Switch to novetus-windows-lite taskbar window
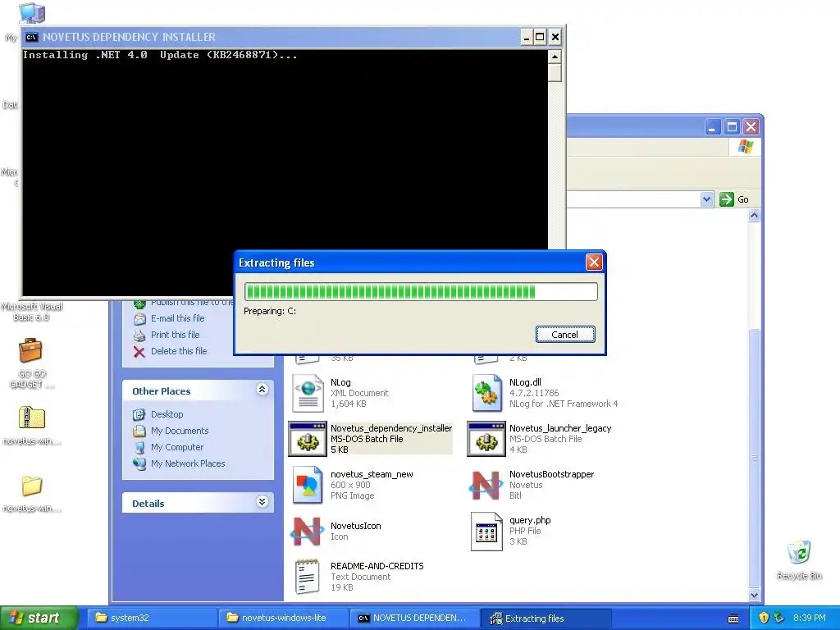 point(283,618)
